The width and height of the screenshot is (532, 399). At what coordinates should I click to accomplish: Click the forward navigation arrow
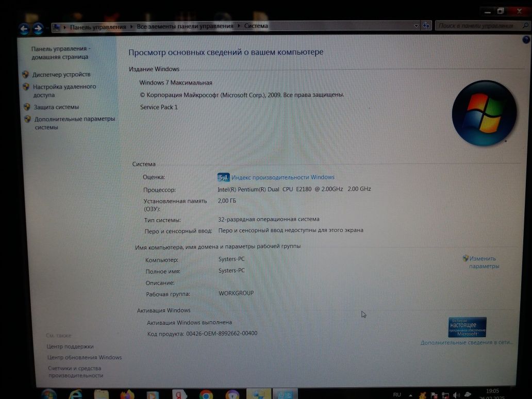pos(38,28)
